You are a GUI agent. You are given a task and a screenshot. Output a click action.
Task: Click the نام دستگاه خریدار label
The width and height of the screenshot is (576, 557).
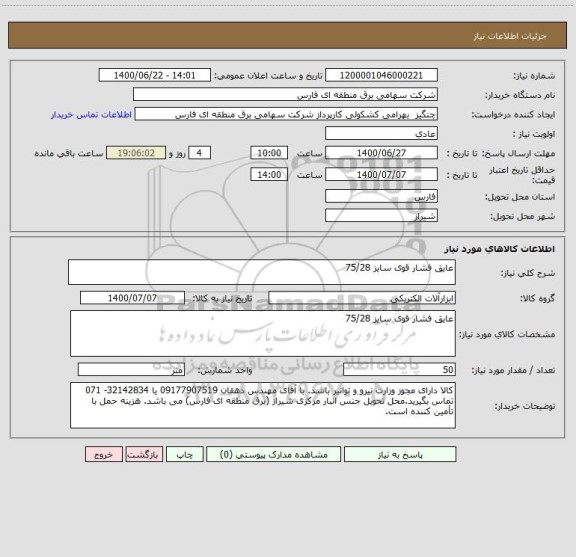coord(520,95)
